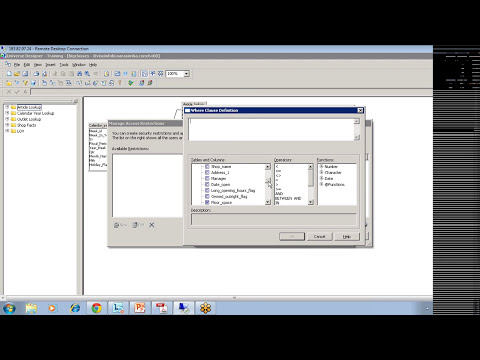This screenshot has height=360, width=480.
Task: Click the yellow folder icon in second toolbar row
Action: (9, 83)
